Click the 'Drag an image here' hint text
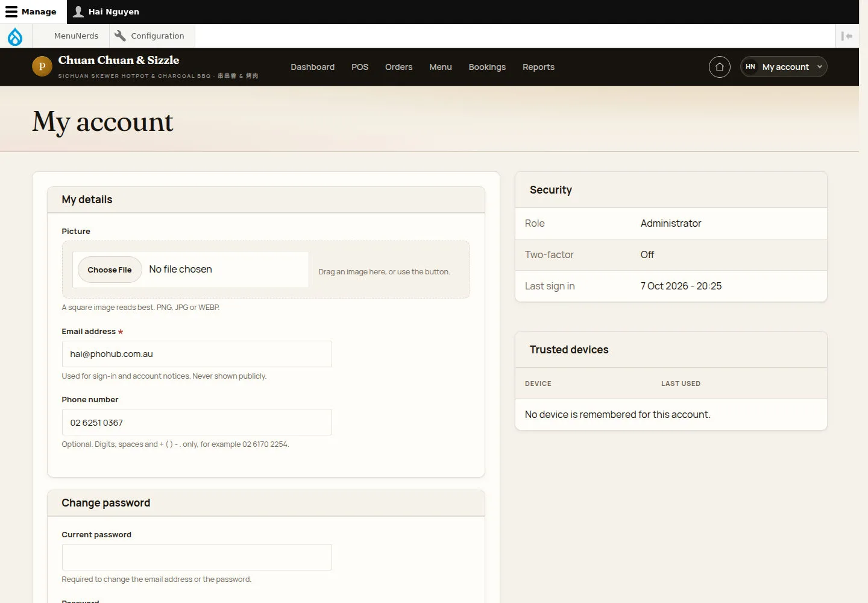Image resolution: width=868 pixels, height=603 pixels. (x=384, y=272)
